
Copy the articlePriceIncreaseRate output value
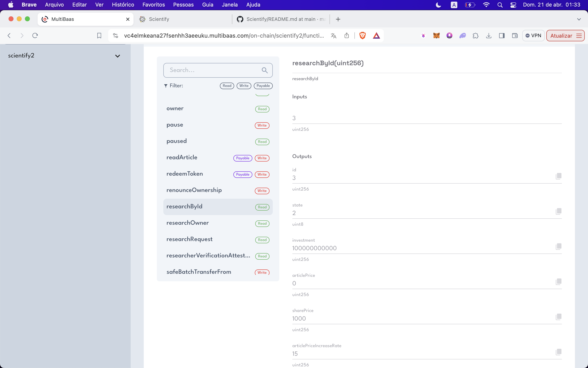pos(558,352)
